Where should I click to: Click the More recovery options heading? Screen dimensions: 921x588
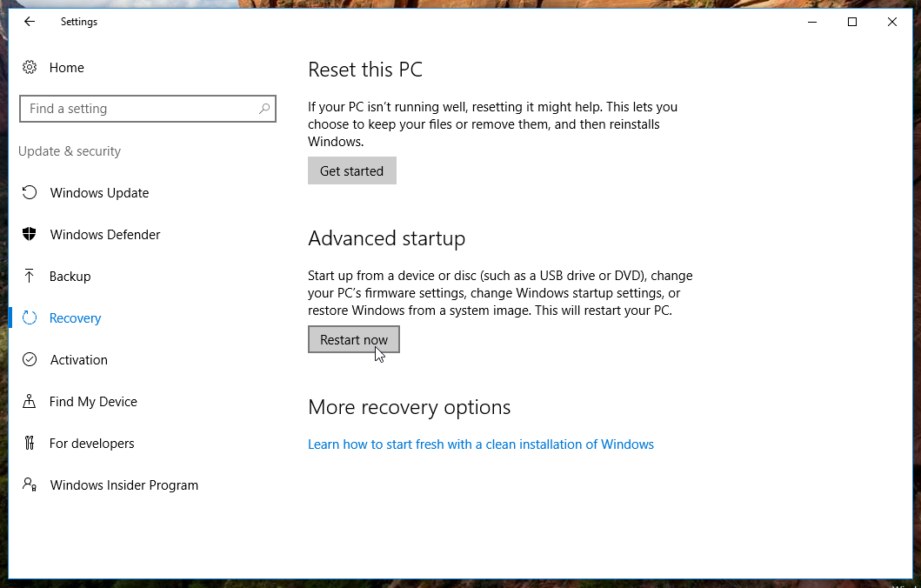click(410, 406)
